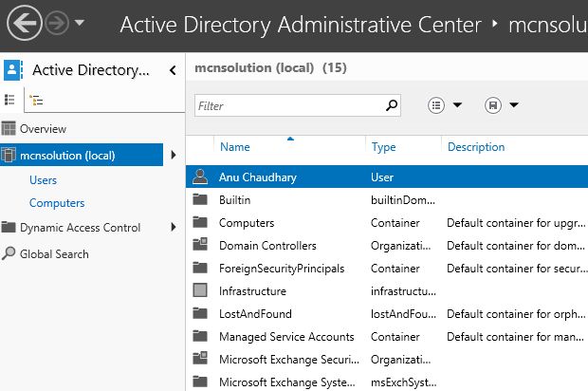Switch to list view tab in navigation pane
Image resolution: width=588 pixels, height=391 pixels.
coord(10,99)
